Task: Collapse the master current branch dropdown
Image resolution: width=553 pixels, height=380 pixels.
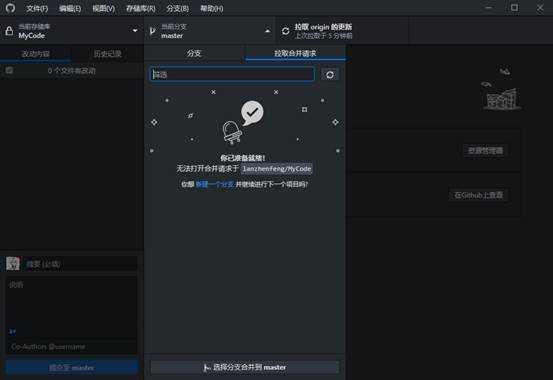Action: tap(209, 31)
